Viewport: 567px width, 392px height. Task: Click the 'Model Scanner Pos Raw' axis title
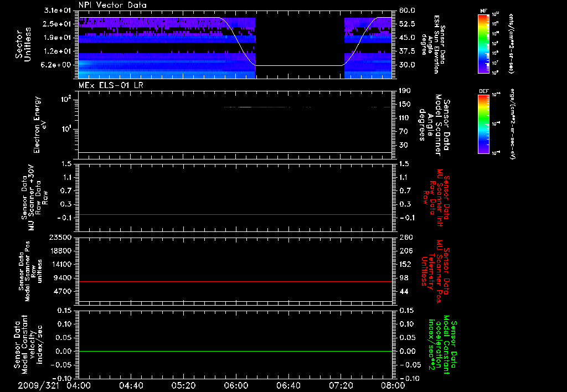pyautogui.click(x=30, y=271)
